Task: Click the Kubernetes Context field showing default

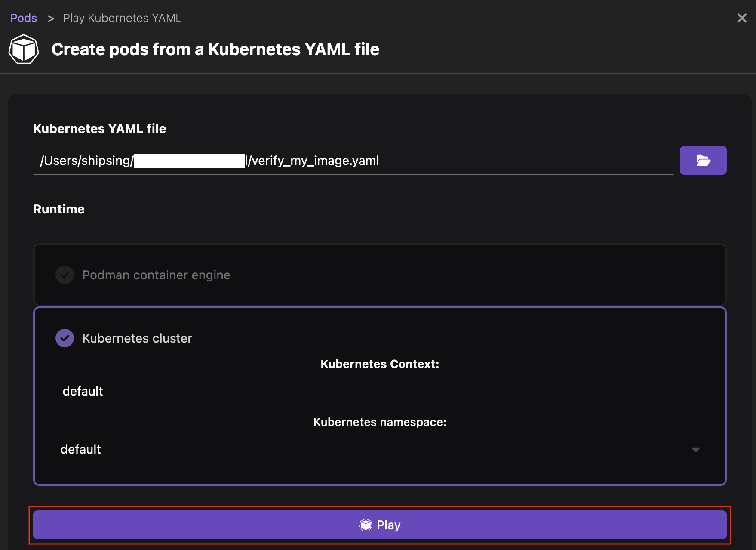Action: point(378,391)
